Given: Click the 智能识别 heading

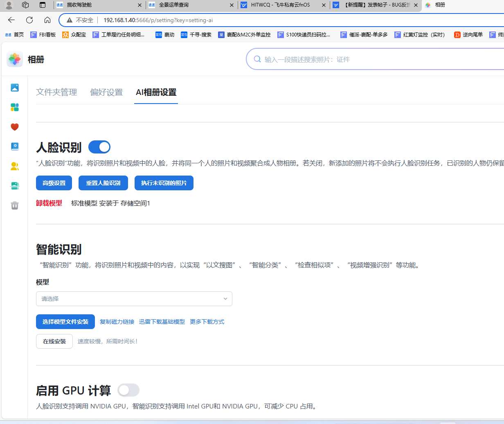Looking at the screenshot, I should click(59, 249).
